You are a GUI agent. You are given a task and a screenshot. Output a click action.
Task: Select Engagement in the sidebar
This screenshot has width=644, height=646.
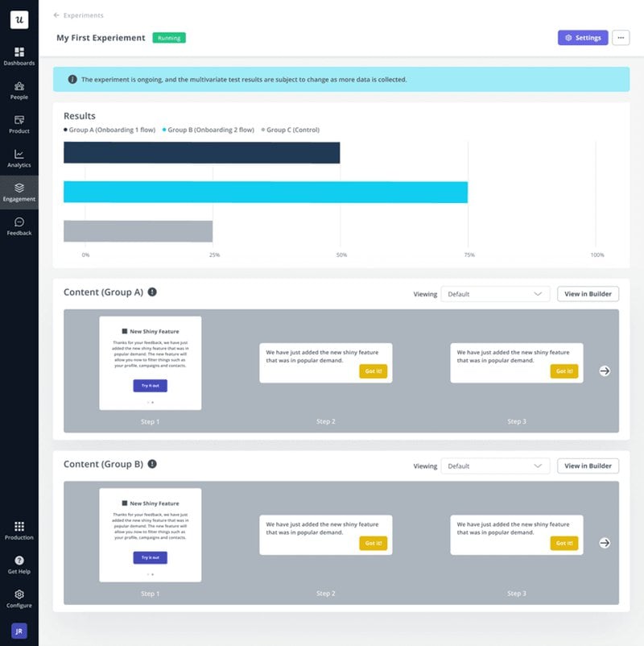click(19, 193)
